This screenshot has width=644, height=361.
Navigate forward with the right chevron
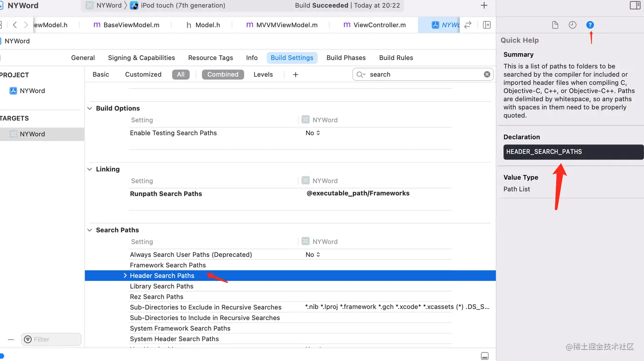click(26, 25)
